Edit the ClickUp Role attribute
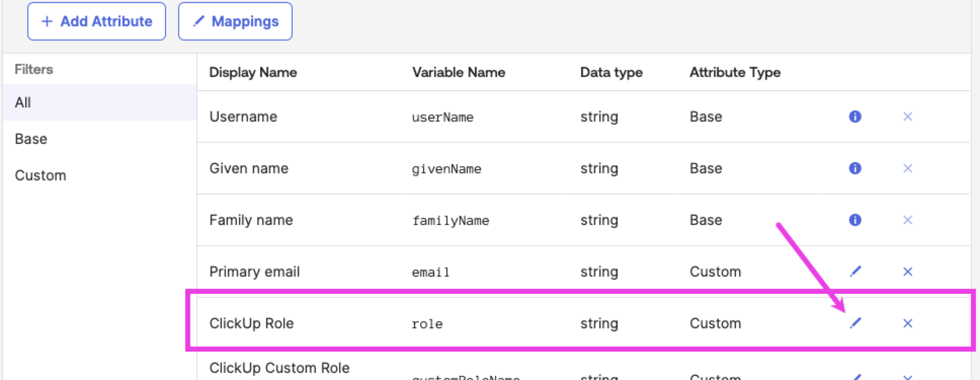Image resolution: width=980 pixels, height=380 pixels. pyautogui.click(x=855, y=323)
